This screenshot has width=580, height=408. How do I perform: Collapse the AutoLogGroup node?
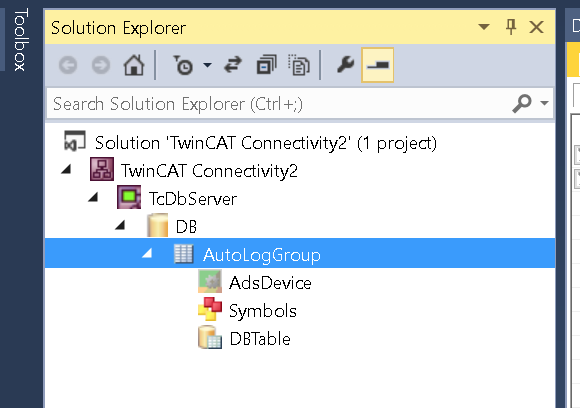point(147,253)
